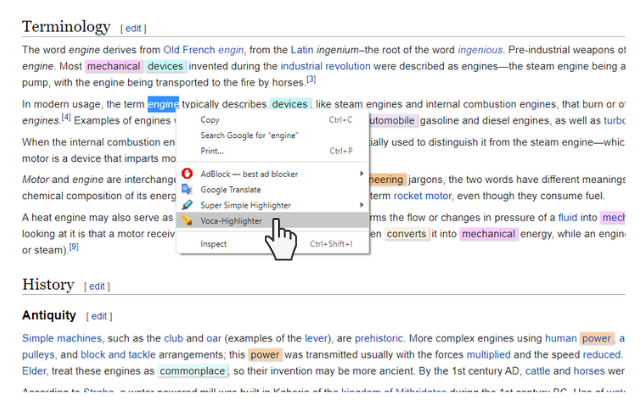Select Search Google for "engine"
640x400 pixels.
(273, 136)
